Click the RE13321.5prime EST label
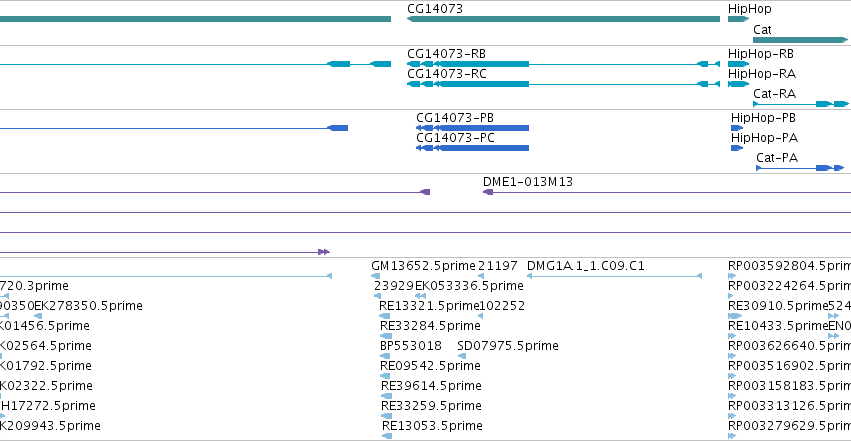This screenshot has width=851, height=441. (x=429, y=306)
